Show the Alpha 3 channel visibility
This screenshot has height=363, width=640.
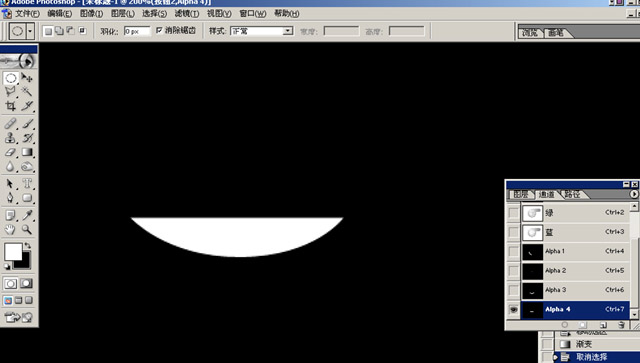click(x=513, y=290)
